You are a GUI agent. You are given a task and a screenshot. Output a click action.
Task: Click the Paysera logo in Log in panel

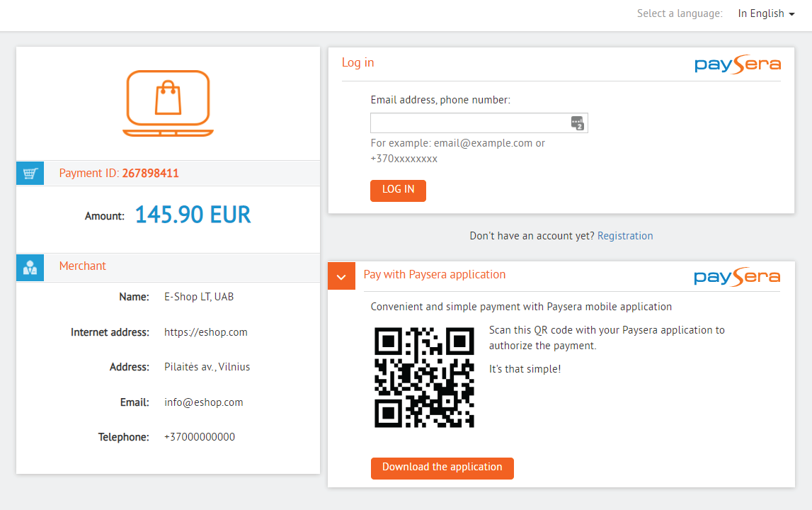737,64
